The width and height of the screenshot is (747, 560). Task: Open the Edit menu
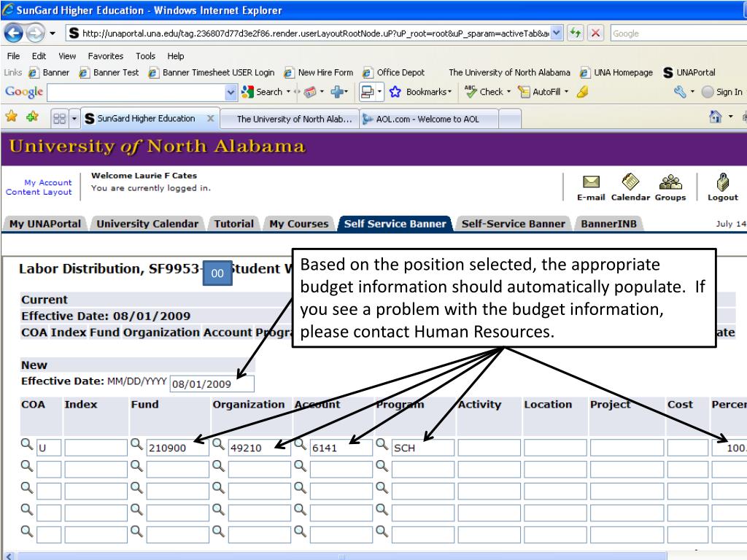tap(39, 56)
